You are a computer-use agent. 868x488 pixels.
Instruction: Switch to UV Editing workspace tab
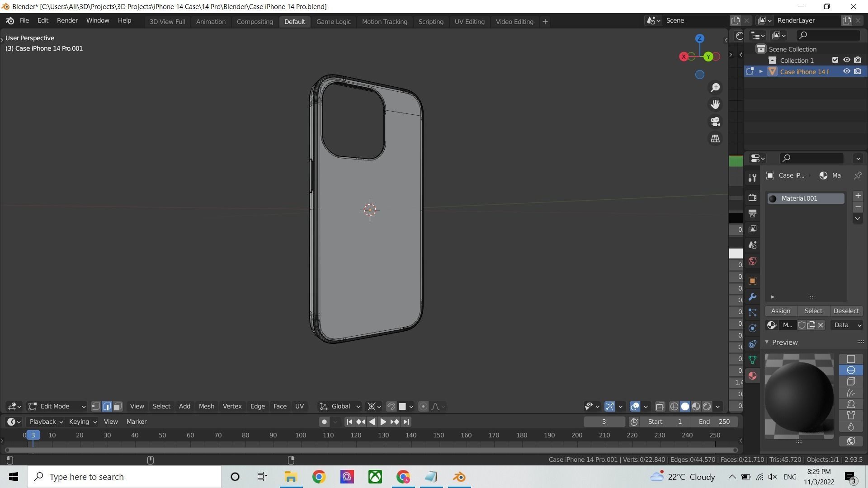point(469,22)
